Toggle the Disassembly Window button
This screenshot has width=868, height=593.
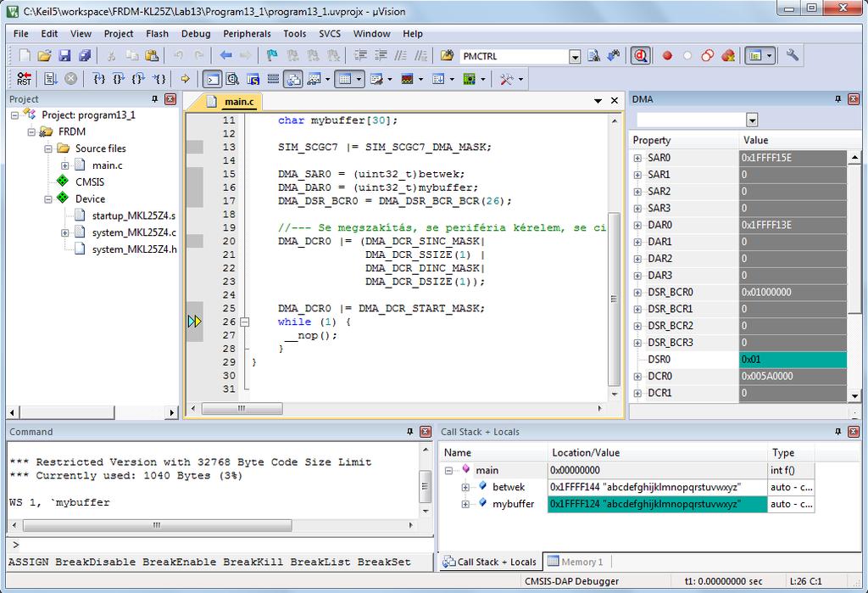coord(232,79)
